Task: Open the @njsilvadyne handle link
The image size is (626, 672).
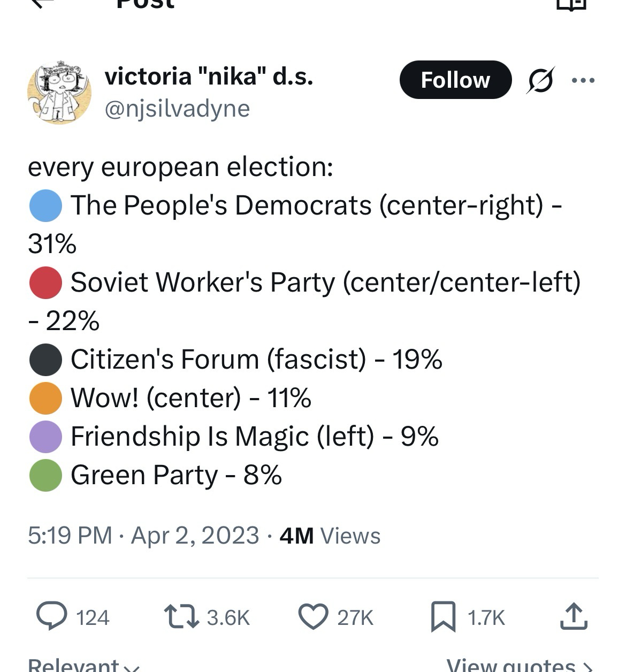Action: pyautogui.click(x=177, y=109)
